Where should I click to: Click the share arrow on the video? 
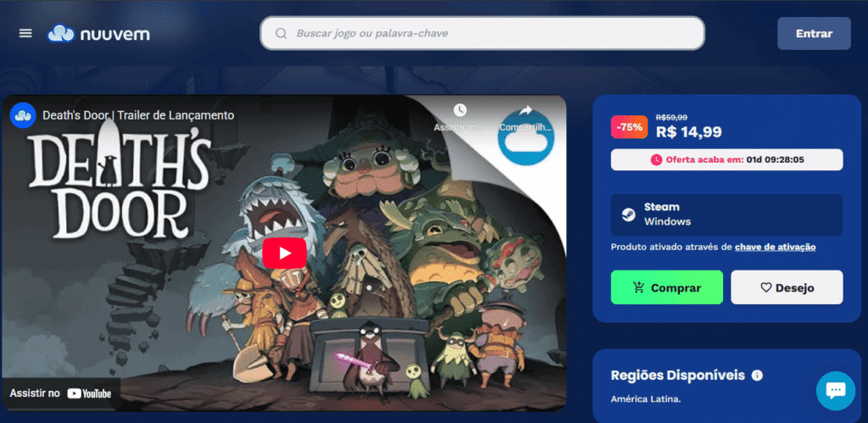pyautogui.click(x=525, y=111)
